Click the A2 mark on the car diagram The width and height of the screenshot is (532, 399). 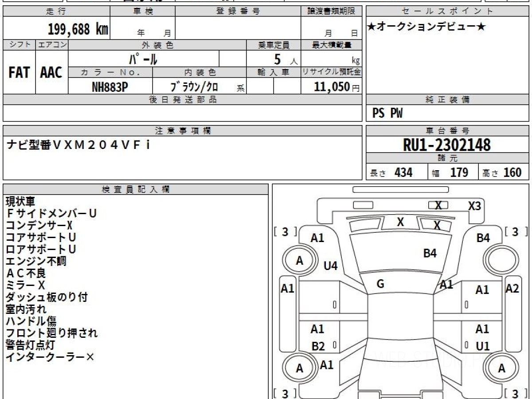(512, 289)
